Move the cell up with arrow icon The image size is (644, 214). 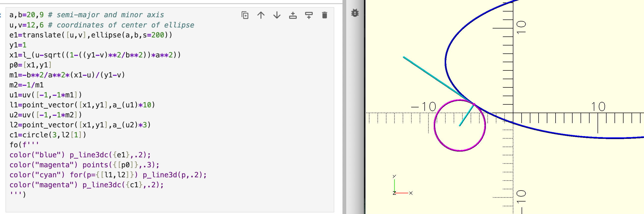pos(261,15)
